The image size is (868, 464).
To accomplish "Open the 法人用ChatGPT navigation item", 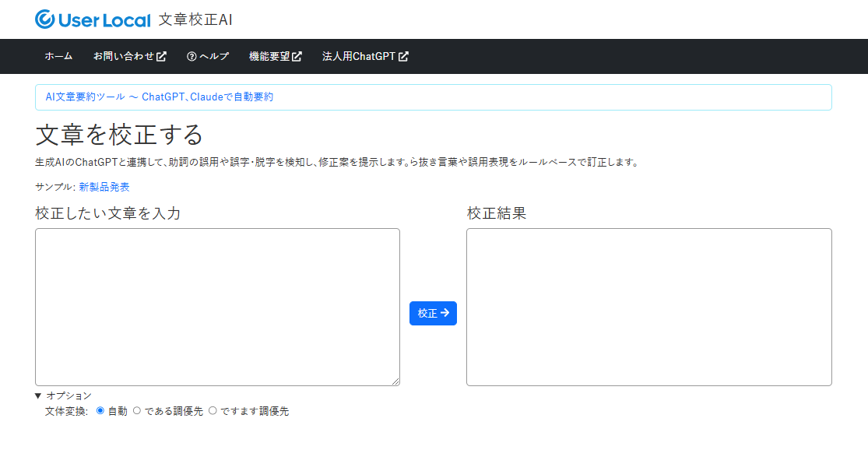I will [x=359, y=57].
